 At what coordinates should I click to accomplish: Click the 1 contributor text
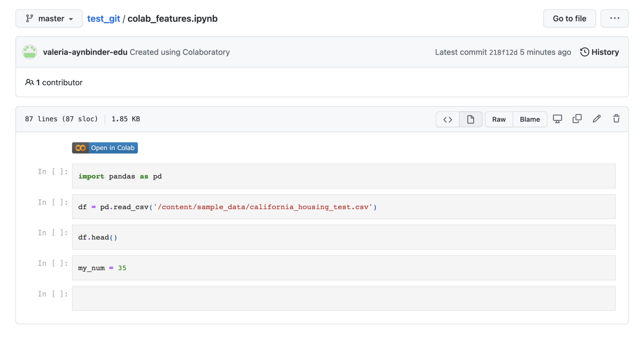click(59, 82)
